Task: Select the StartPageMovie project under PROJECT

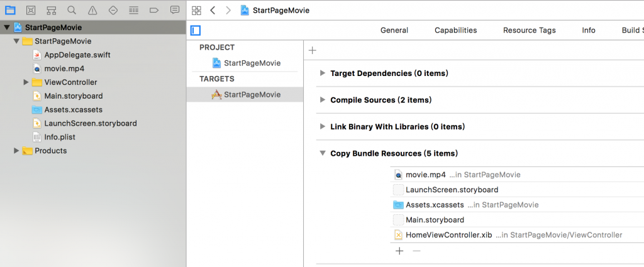Action: pyautogui.click(x=252, y=63)
